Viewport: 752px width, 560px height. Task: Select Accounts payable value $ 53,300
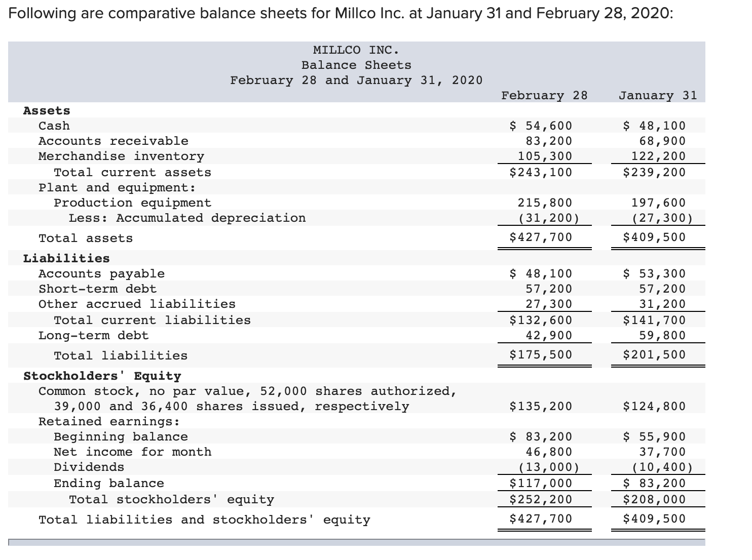654,273
